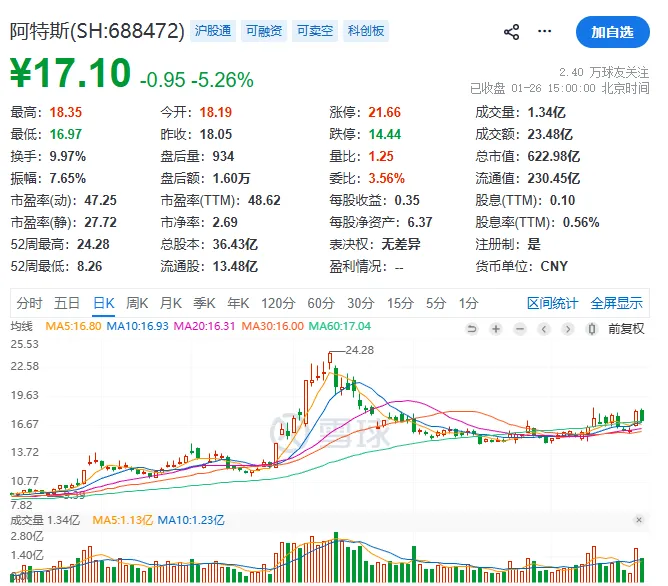Click the -5.26% change value
Viewport: 668px width, 586px height.
(222, 80)
